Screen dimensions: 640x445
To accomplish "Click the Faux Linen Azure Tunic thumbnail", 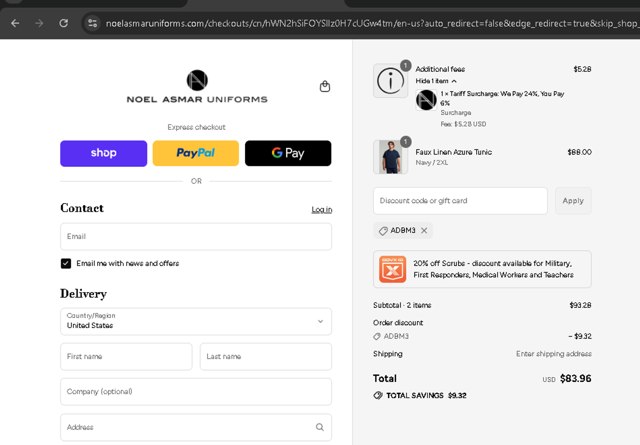I will click(390, 157).
